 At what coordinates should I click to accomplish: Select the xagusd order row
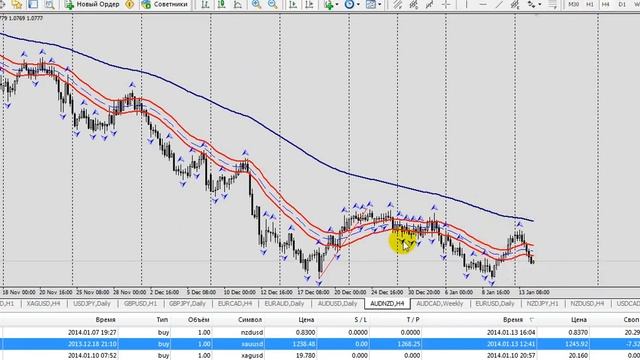320,356
